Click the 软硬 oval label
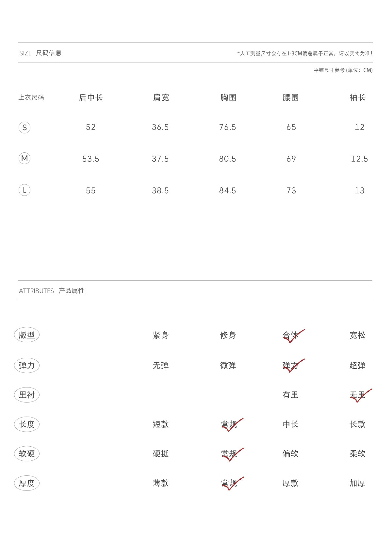Viewport: 392px width, 549px height. (x=27, y=454)
